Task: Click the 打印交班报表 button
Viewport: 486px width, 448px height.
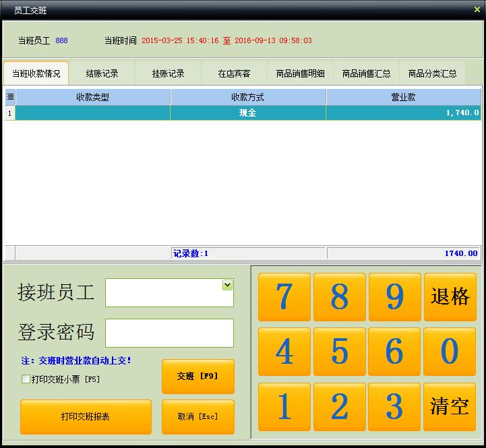Action: click(86, 416)
